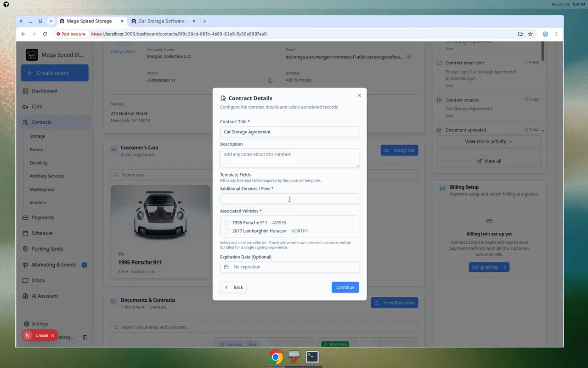The width and height of the screenshot is (588, 368).
Task: Open the browser profile icon
Action: click(545, 34)
